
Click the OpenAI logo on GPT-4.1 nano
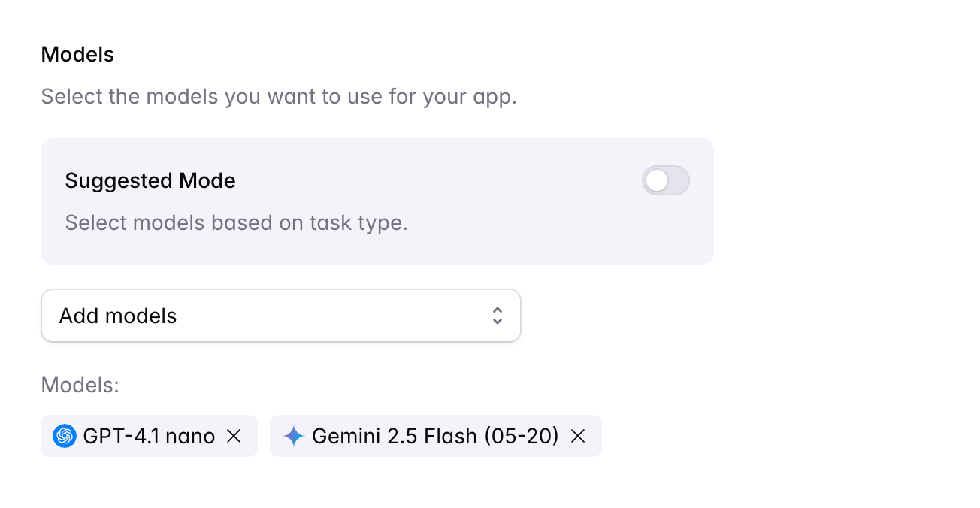pos(65,436)
